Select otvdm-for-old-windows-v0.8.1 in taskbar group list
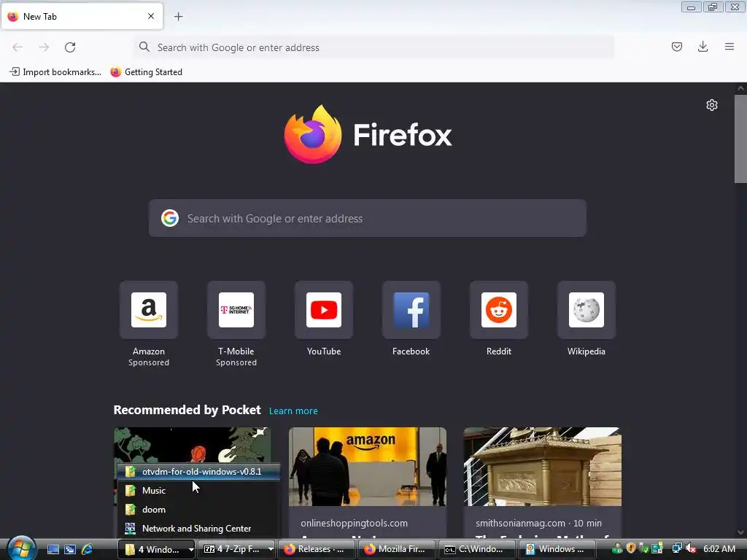Screen dimensions: 747x560 pos(199,472)
